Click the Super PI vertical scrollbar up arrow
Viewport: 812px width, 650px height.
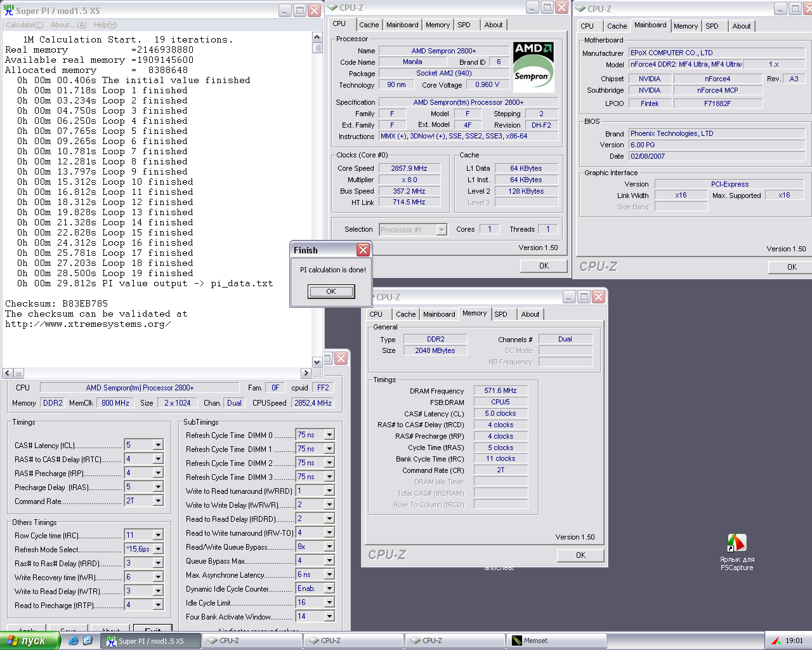317,37
